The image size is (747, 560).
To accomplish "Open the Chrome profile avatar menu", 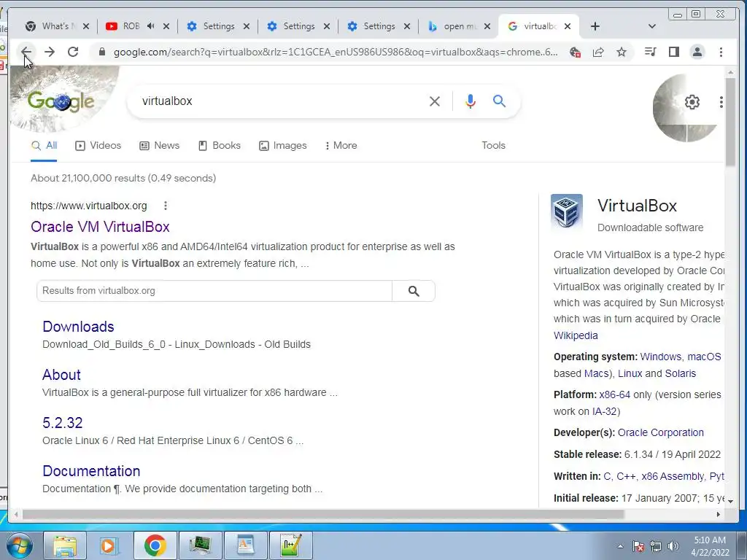I will (697, 52).
